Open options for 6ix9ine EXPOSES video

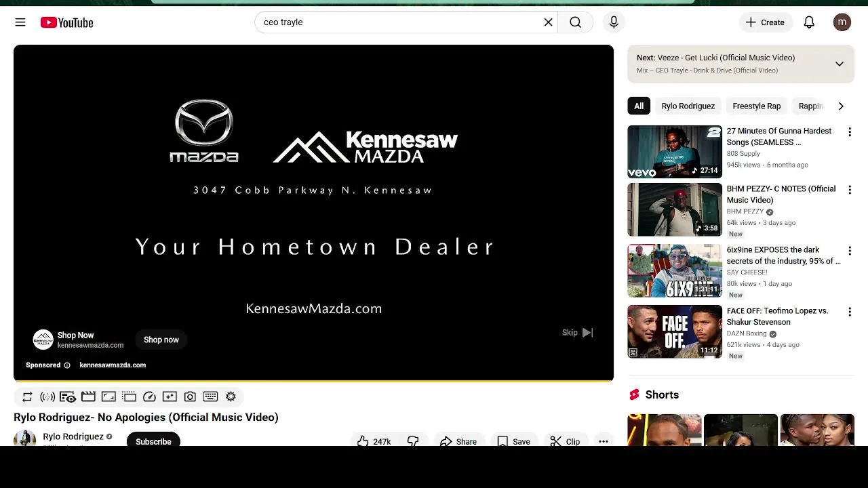tap(849, 251)
